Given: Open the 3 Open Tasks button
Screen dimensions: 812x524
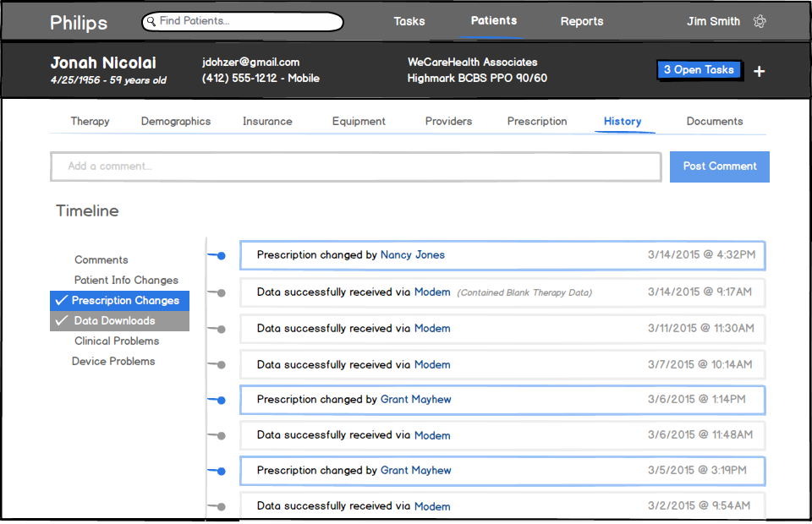Looking at the screenshot, I should pyautogui.click(x=699, y=70).
